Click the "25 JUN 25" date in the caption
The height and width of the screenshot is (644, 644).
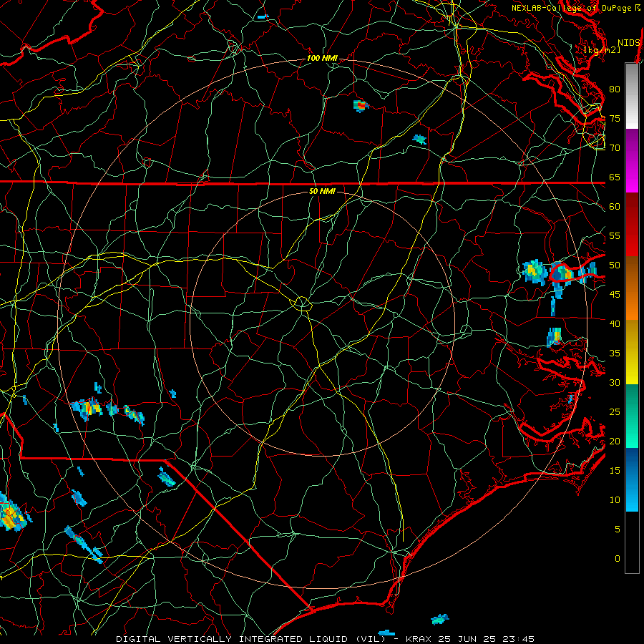[468, 639]
